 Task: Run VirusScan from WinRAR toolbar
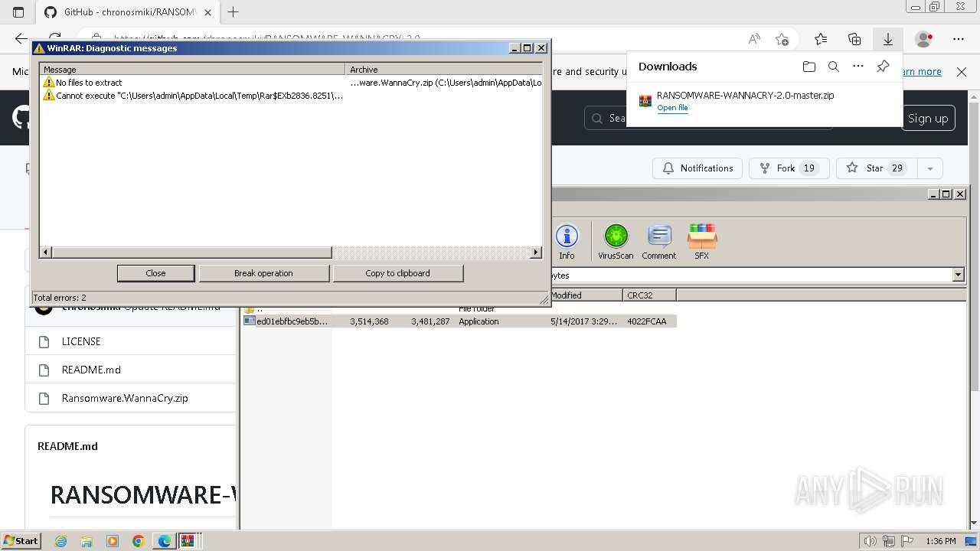click(x=616, y=242)
